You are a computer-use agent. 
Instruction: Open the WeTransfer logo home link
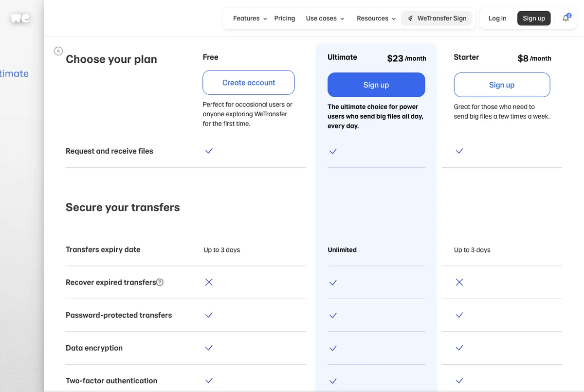click(x=20, y=18)
